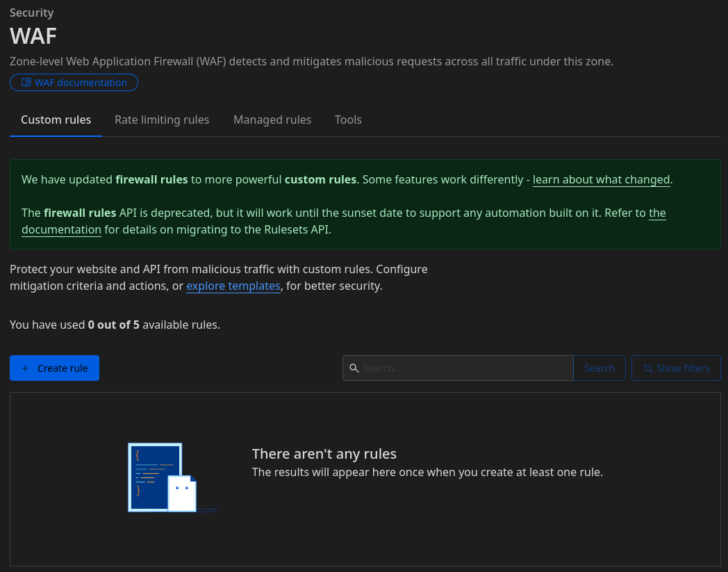Click the book icon in WAF documentation
The image size is (728, 572).
26,82
